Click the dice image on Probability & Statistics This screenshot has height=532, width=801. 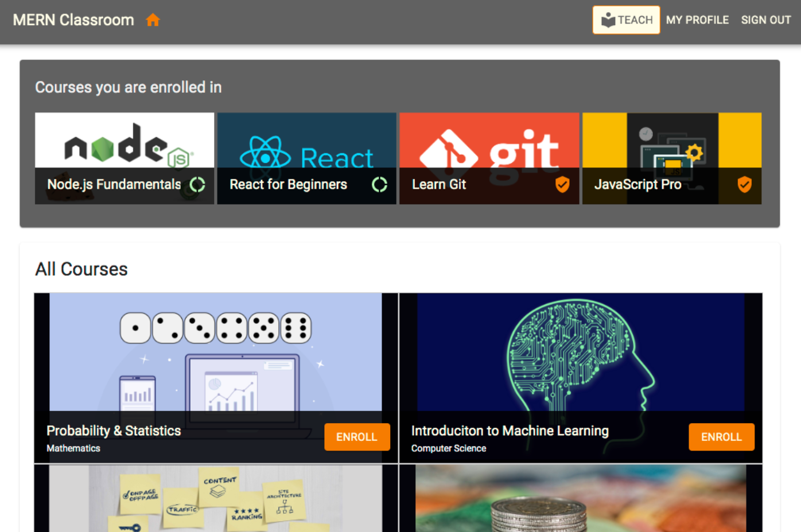pyautogui.click(x=215, y=350)
